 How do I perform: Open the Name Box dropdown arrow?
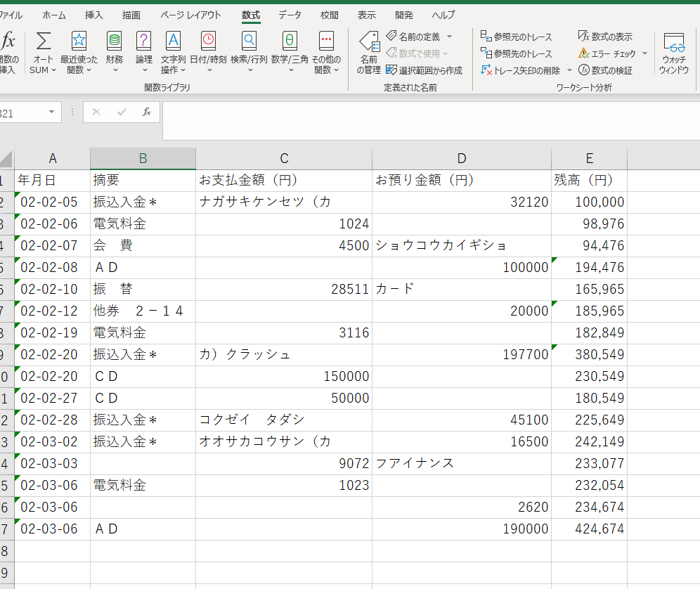(x=51, y=112)
